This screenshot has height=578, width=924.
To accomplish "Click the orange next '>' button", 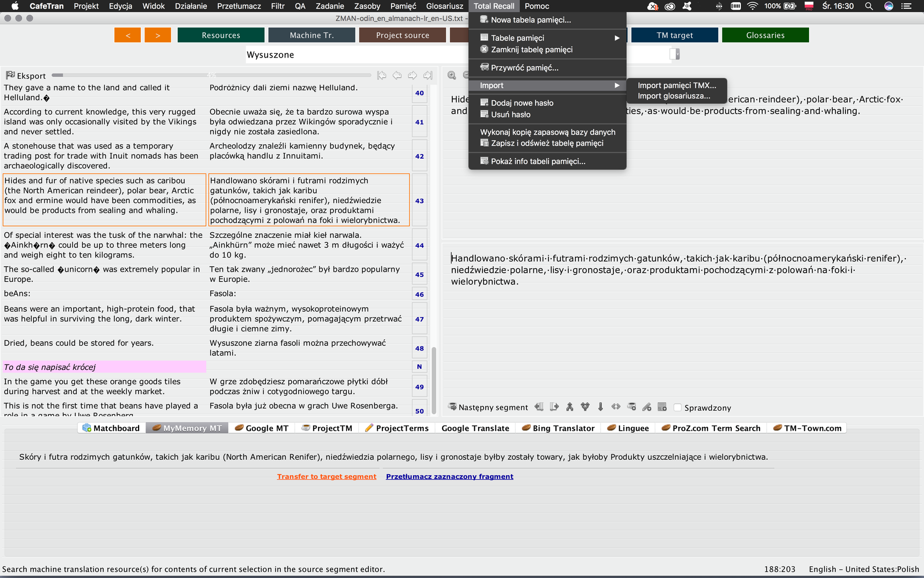I will click(158, 35).
